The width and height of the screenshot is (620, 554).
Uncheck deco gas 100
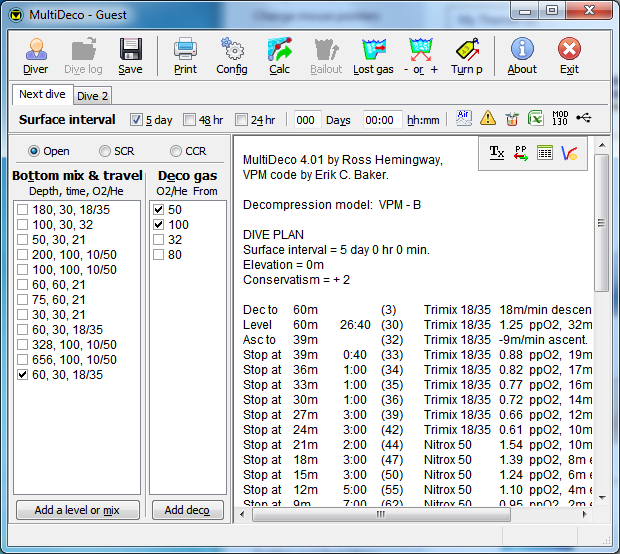pyautogui.click(x=159, y=225)
